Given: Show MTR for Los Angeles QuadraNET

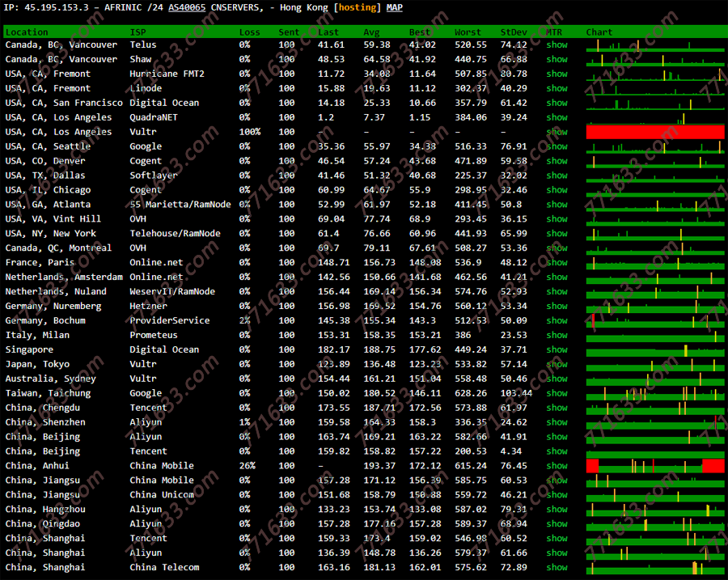Looking at the screenshot, I should tap(557, 117).
